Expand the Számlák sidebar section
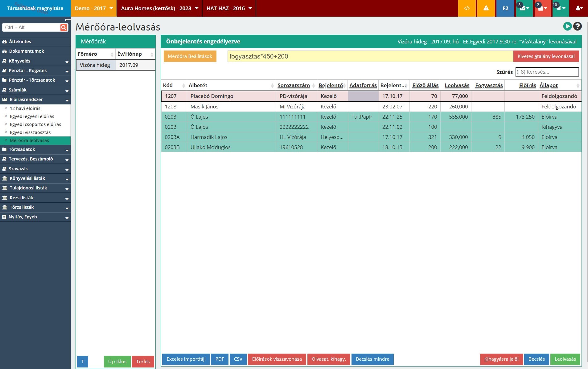 pos(35,90)
